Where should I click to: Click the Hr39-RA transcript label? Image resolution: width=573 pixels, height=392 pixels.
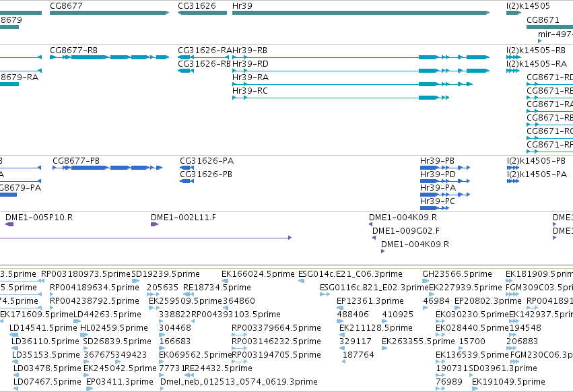250,77
